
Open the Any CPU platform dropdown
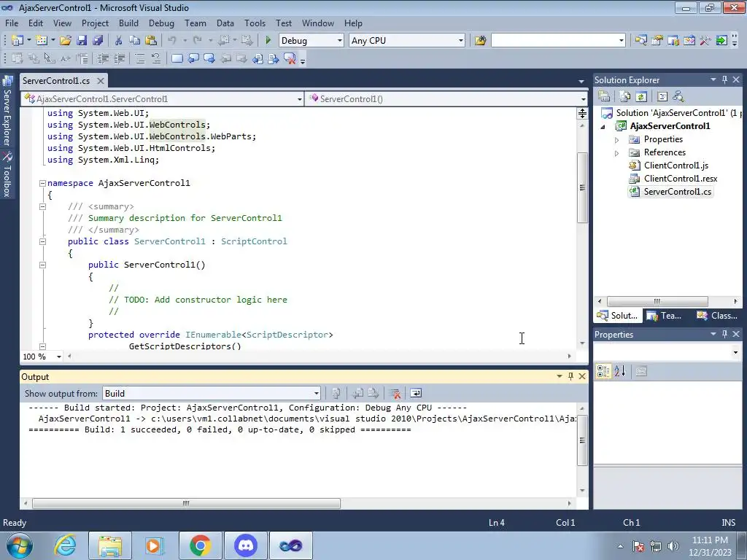pyautogui.click(x=461, y=41)
